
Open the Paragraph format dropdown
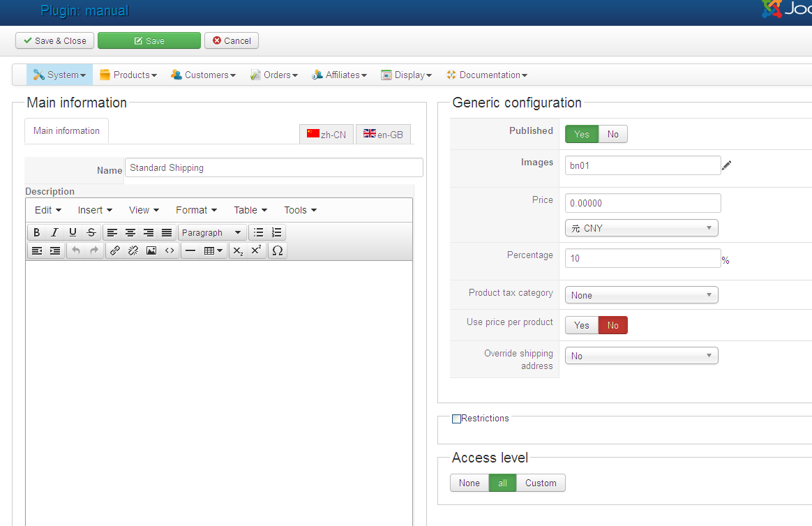pyautogui.click(x=212, y=232)
